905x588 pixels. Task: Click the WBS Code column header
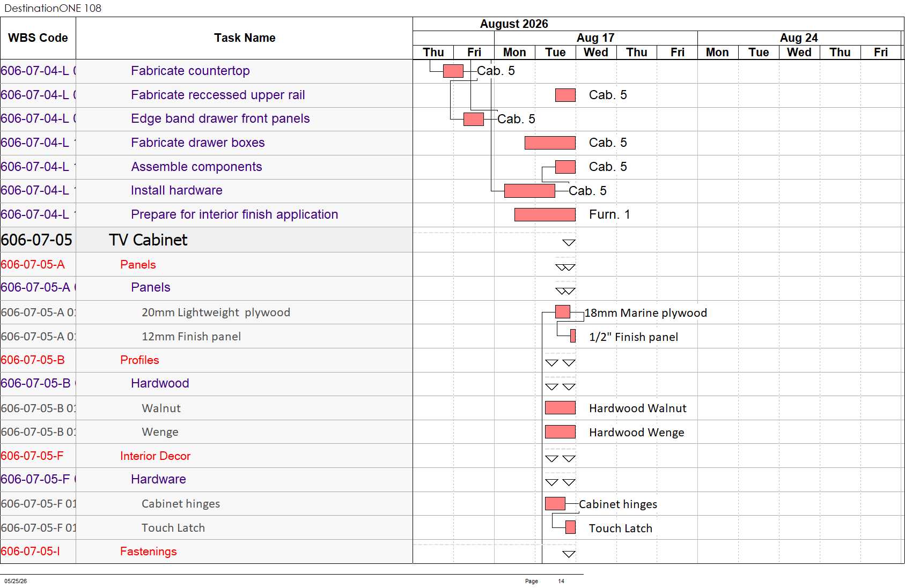tap(38, 38)
